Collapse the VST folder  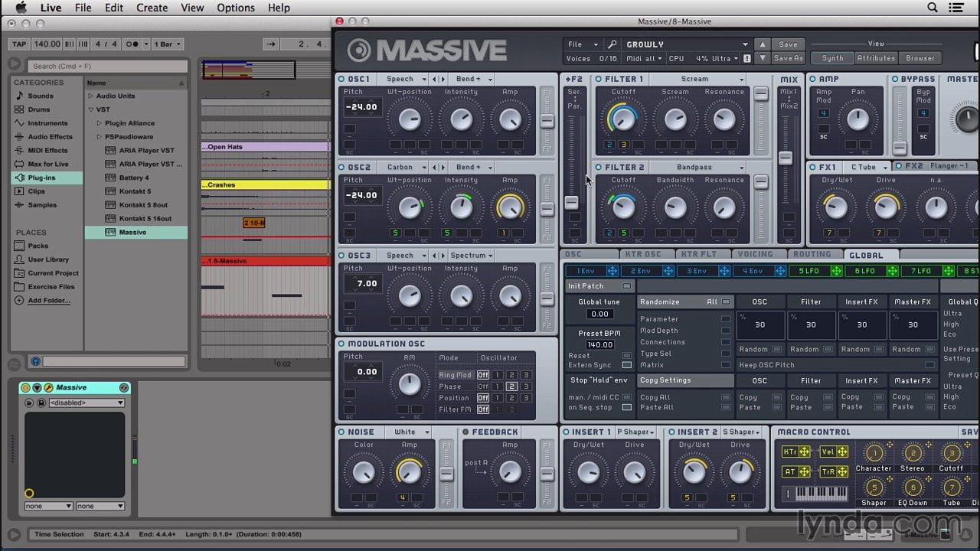click(x=90, y=109)
